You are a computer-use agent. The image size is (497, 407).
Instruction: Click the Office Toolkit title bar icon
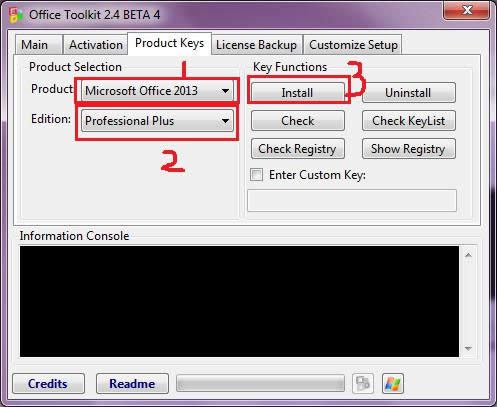click(16, 15)
